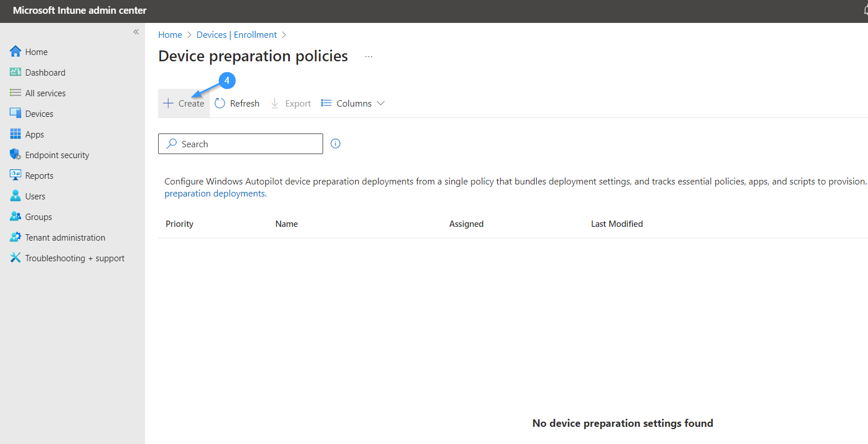Image resolution: width=868 pixels, height=444 pixels.
Task: Open the ellipsis menu beside page title
Action: (369, 57)
